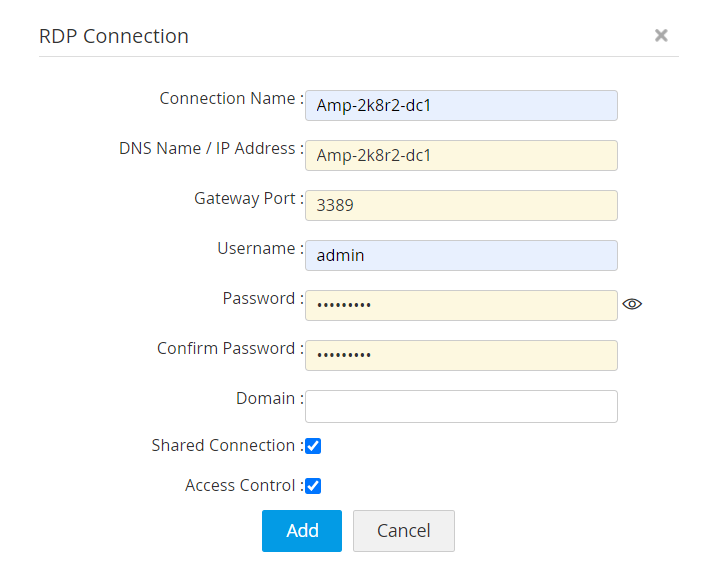This screenshot has width=716, height=572.
Task: Click the Password input field
Action: tap(461, 305)
